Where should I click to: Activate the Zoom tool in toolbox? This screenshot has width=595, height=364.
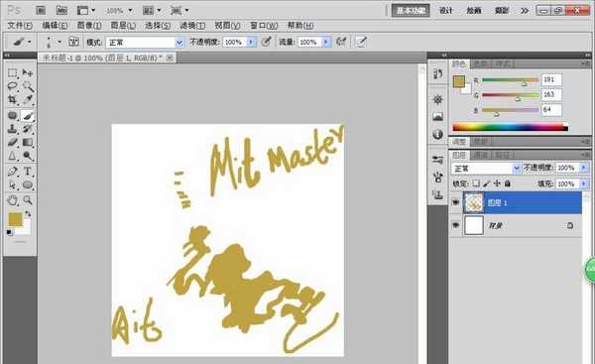pos(28,200)
